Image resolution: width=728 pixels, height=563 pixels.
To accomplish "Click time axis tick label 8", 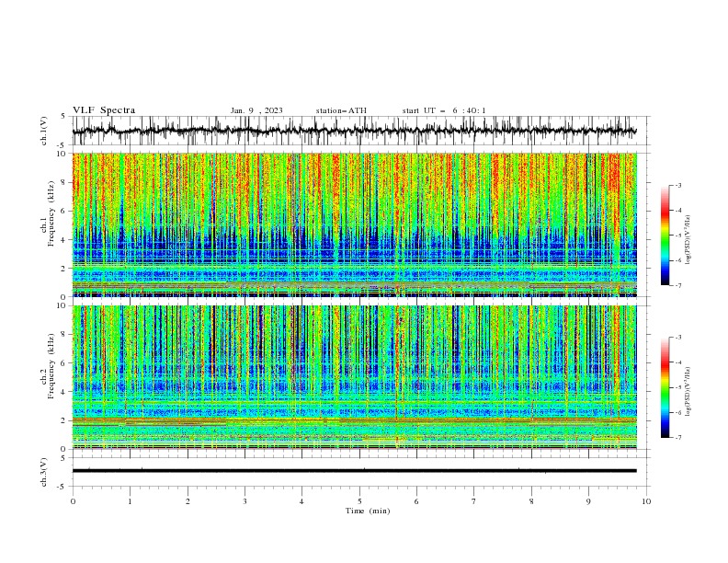I will click(531, 501).
